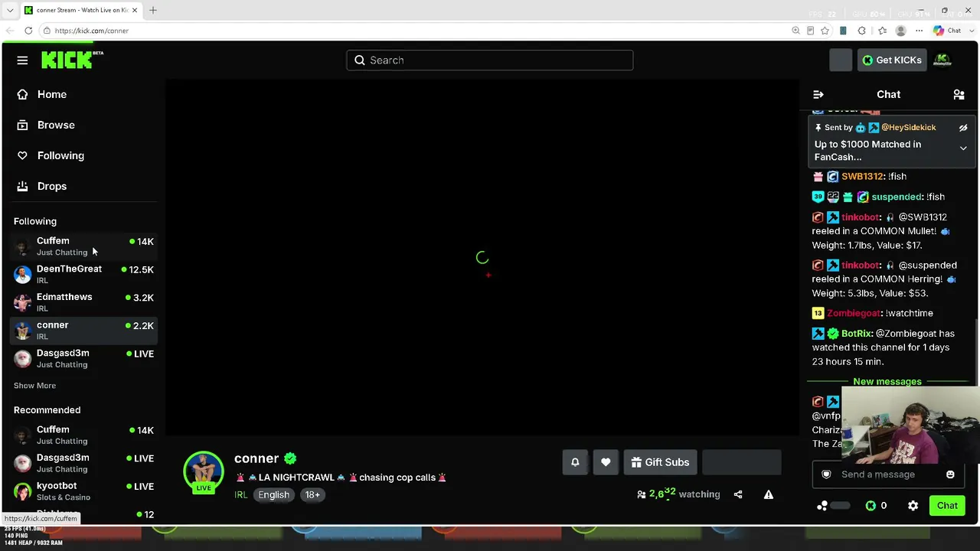The width and height of the screenshot is (980, 551).
Task: Expand the following list with Show More
Action: coord(34,386)
